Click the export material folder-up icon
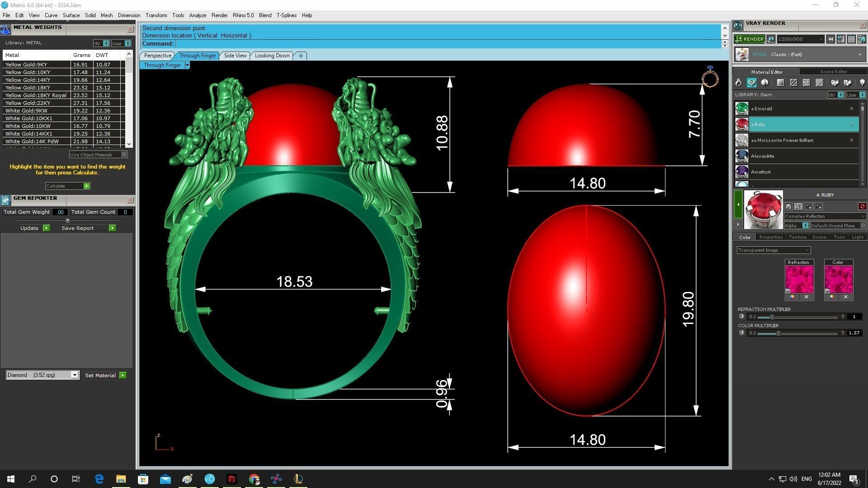 (x=818, y=206)
